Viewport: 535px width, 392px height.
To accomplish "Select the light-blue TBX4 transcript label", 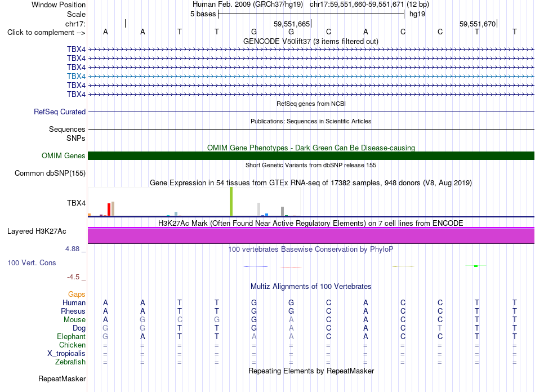I will click(x=76, y=76).
